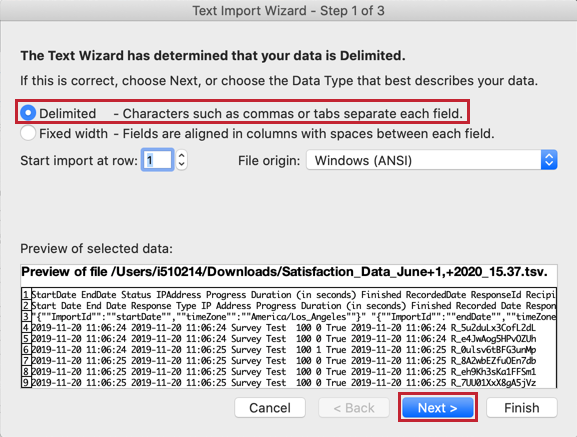Select the Delimited radio button
Viewport: 577px width, 437px height.
28,113
